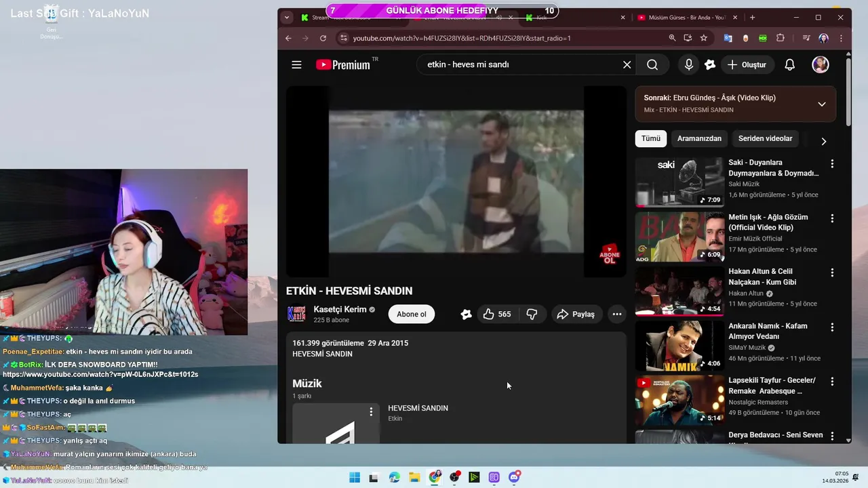Click the Chrome address bar URL

[x=462, y=38]
